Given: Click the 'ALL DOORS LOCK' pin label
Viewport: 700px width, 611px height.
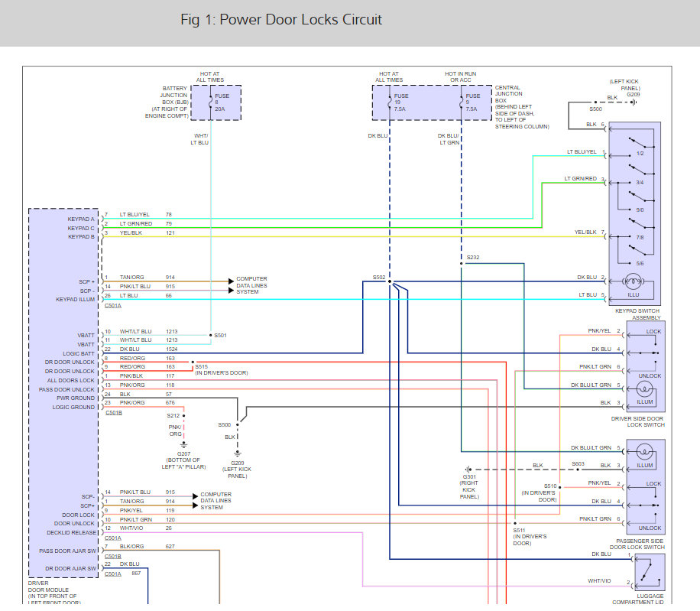Looking at the screenshot, I should [70, 381].
